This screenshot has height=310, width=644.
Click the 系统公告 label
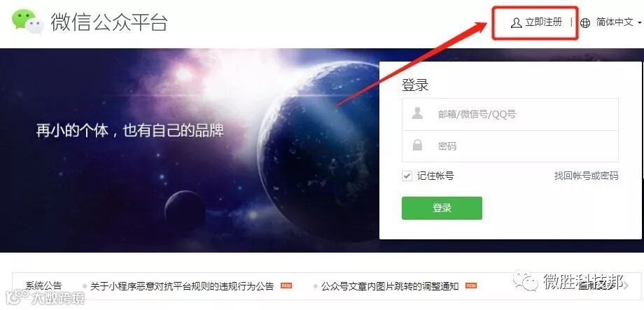pos(43,286)
